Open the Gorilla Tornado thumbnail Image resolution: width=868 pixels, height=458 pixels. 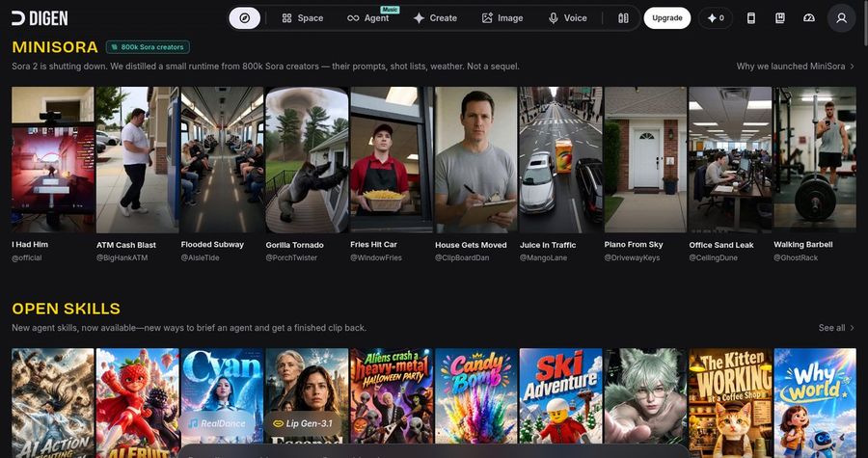coord(308,160)
